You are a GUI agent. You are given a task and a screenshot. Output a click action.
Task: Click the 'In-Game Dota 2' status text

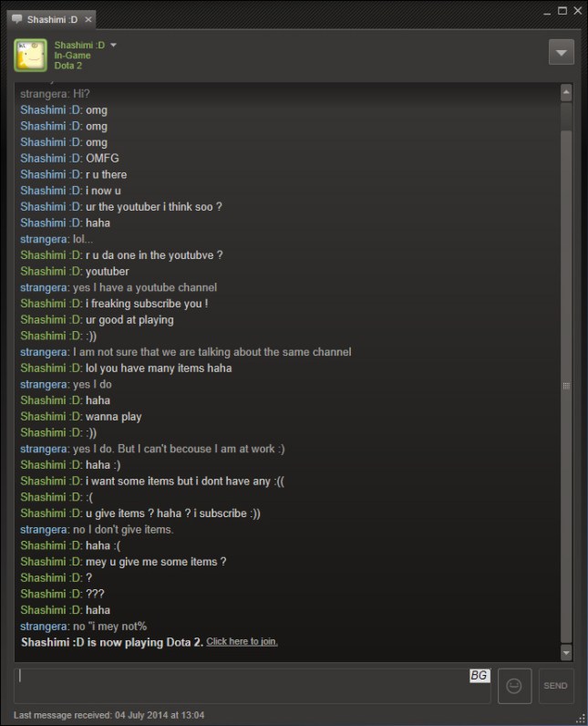[x=72, y=61]
